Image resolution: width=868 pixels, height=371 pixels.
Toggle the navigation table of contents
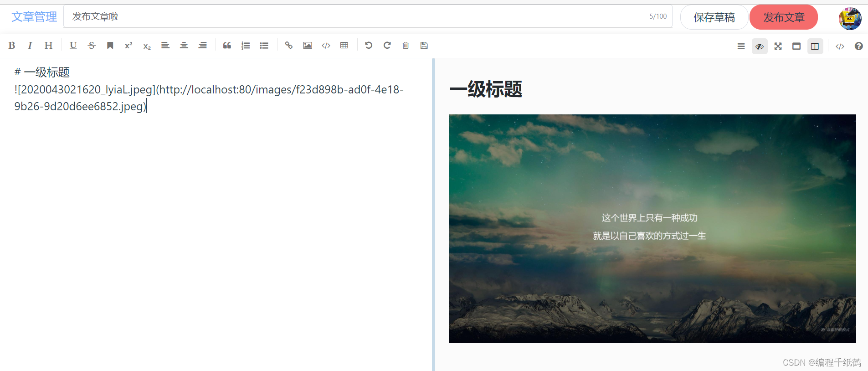click(741, 46)
